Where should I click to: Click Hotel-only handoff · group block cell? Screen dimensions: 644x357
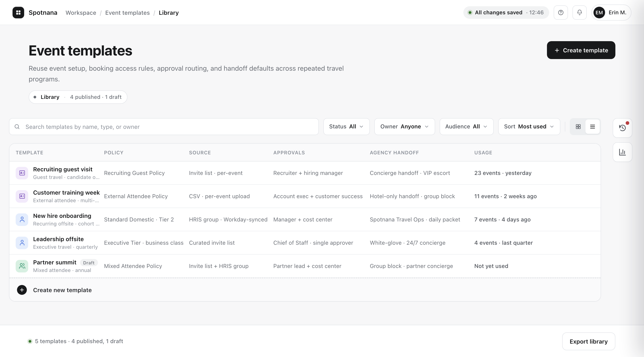point(412,196)
